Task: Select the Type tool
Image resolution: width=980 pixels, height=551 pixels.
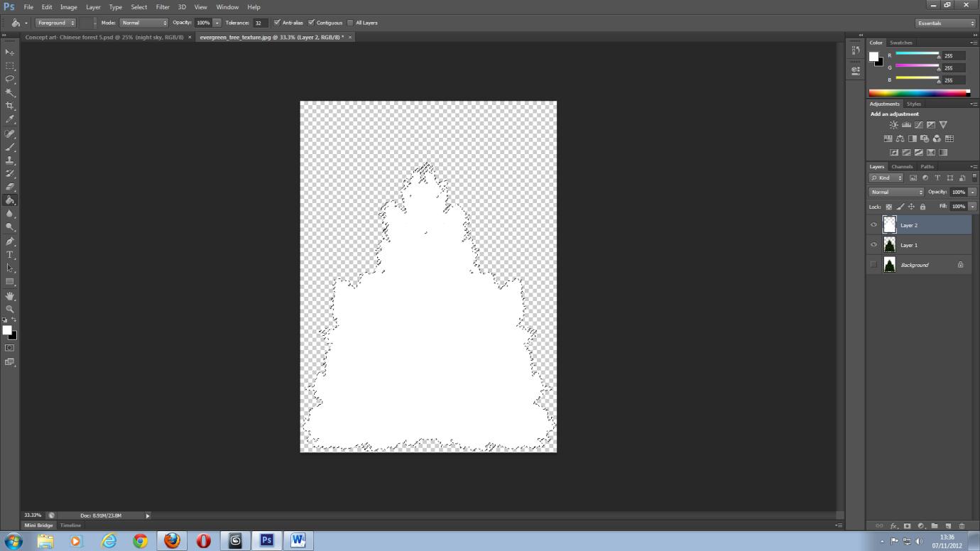Action: pyautogui.click(x=10, y=254)
